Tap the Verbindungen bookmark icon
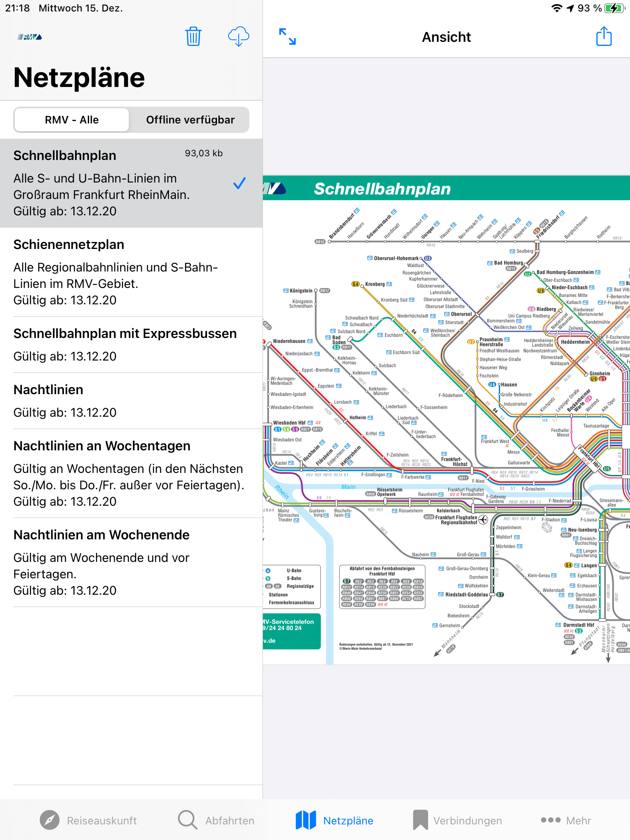 (x=420, y=820)
